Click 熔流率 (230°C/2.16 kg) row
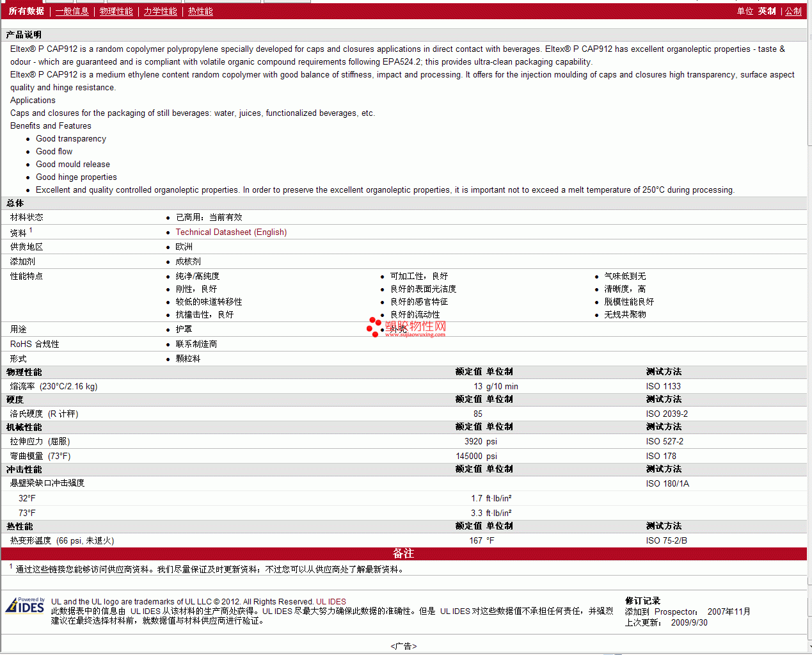The image size is (812, 655). tap(403, 387)
